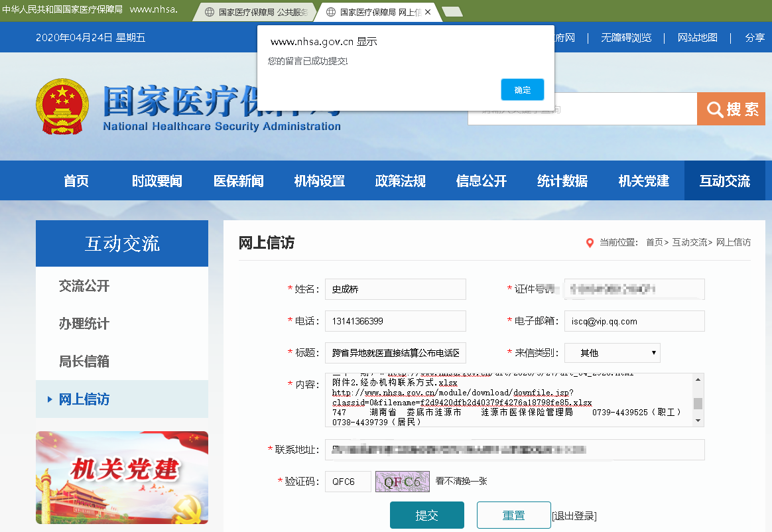Open 政策法规 navigation item
This screenshot has height=532, width=772.
(401, 181)
